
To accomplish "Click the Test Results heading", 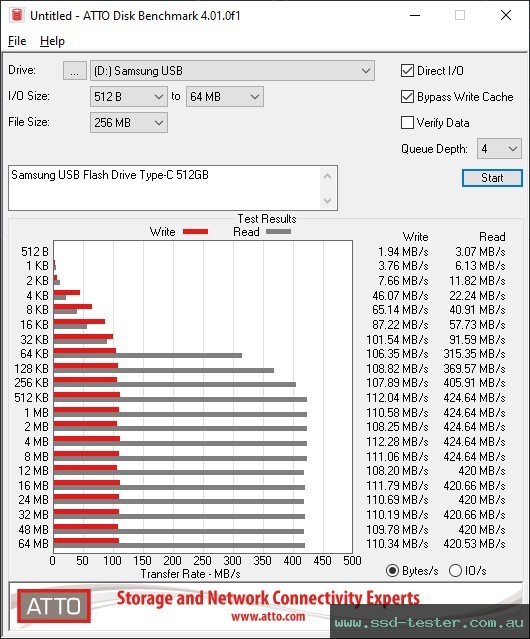I will [x=267, y=219].
